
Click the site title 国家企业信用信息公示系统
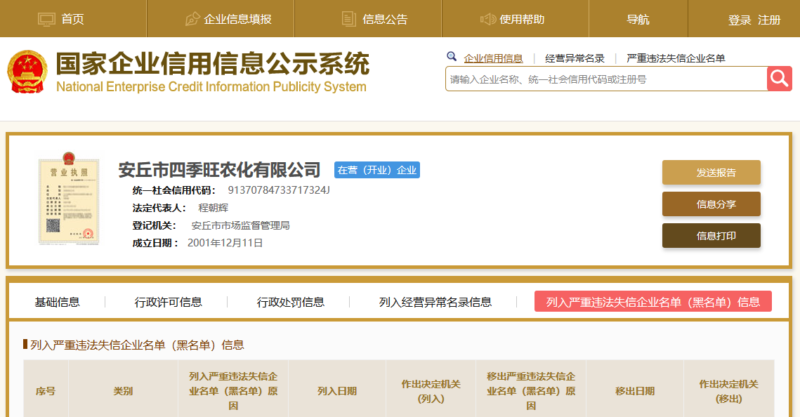[212, 63]
